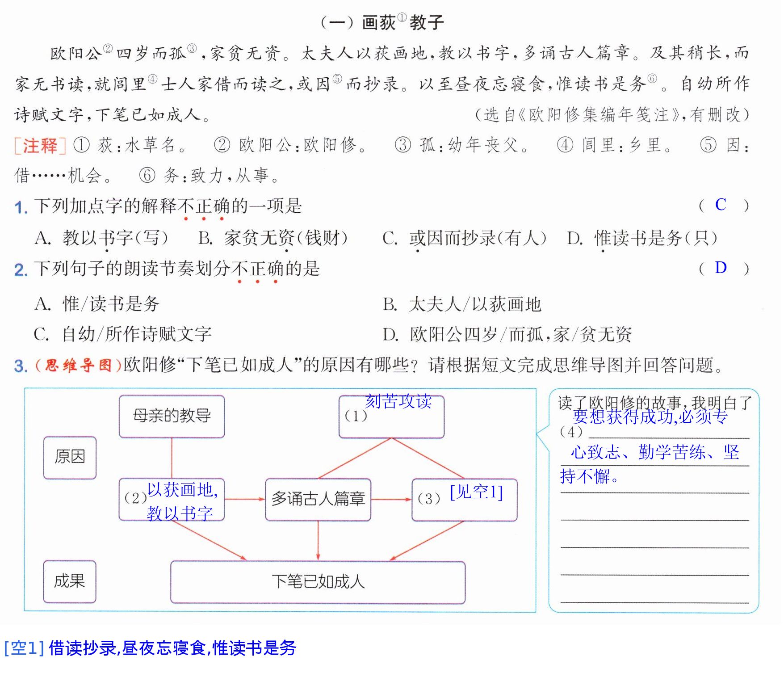Image resolution: width=784 pixels, height=673 pixels.
Task: Click the 多诵古人篇章 box
Action: pyautogui.click(x=318, y=500)
